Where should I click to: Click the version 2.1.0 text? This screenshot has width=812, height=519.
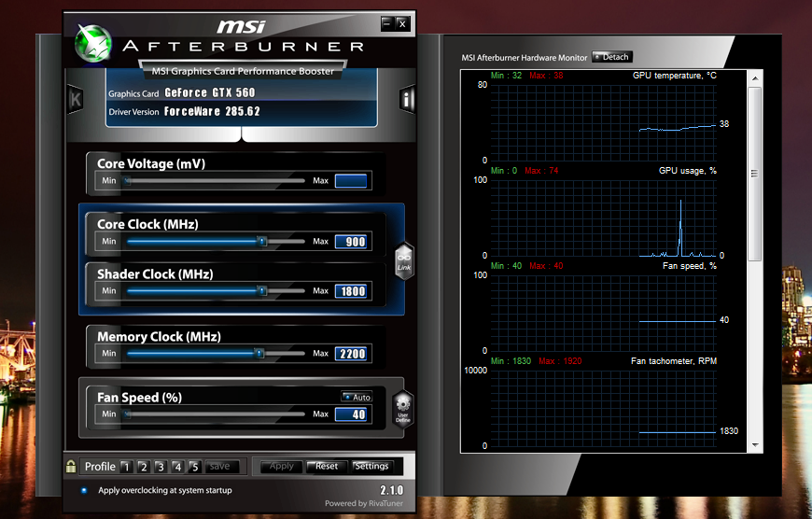click(391, 490)
